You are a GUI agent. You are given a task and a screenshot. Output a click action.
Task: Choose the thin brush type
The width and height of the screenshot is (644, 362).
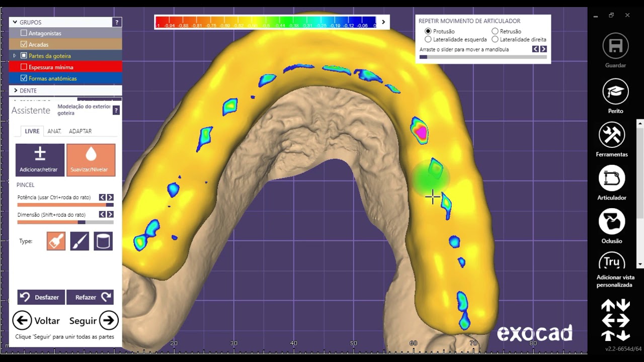79,241
